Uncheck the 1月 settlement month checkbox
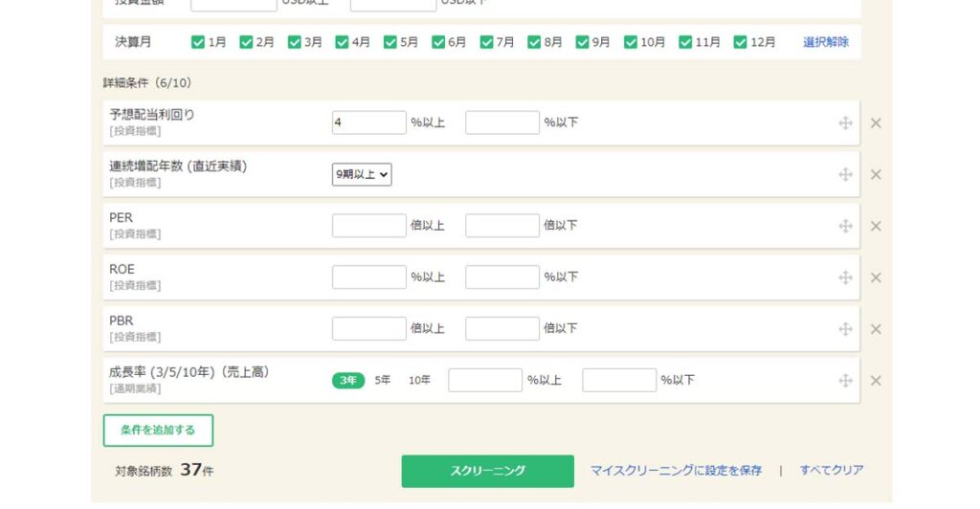 click(198, 42)
